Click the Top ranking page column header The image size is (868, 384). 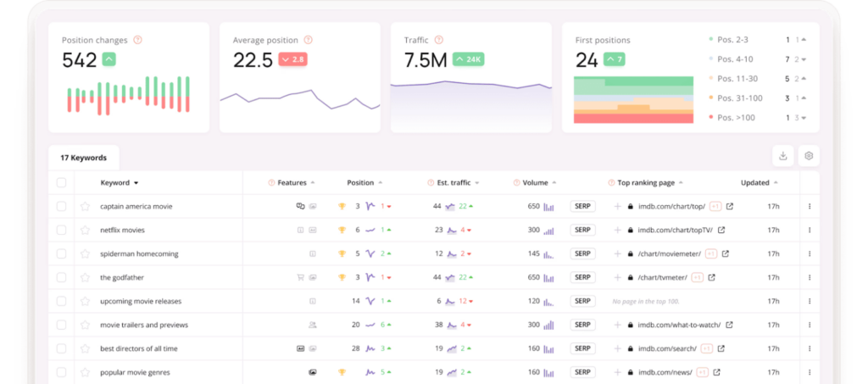pos(646,182)
